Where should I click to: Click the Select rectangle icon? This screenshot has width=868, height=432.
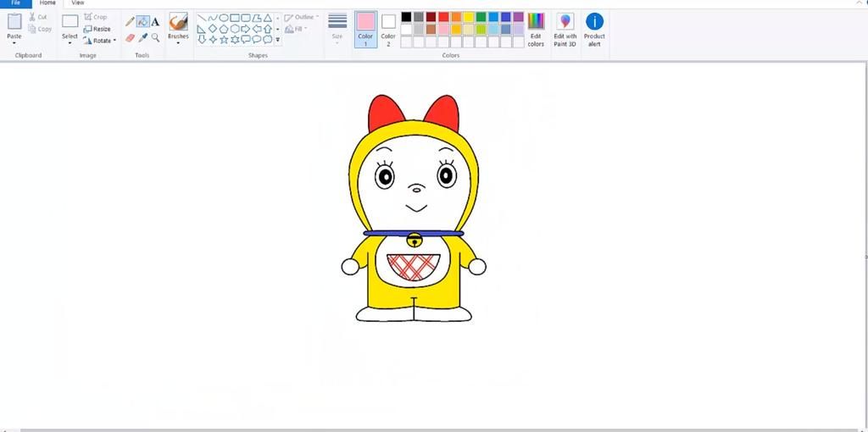coord(70,21)
